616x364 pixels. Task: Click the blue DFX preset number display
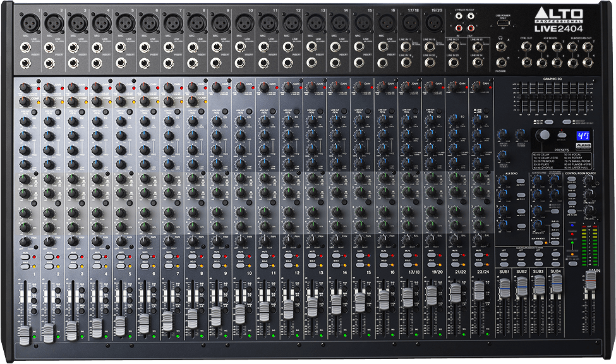pyautogui.click(x=583, y=136)
